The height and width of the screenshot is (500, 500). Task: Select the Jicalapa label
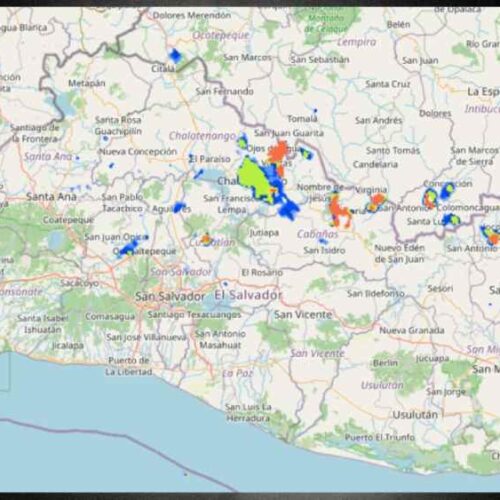point(68,345)
